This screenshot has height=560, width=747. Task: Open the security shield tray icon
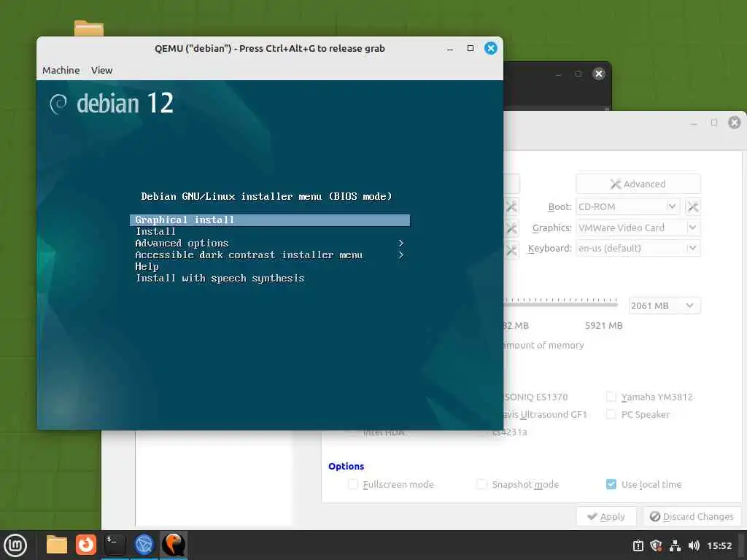point(656,545)
